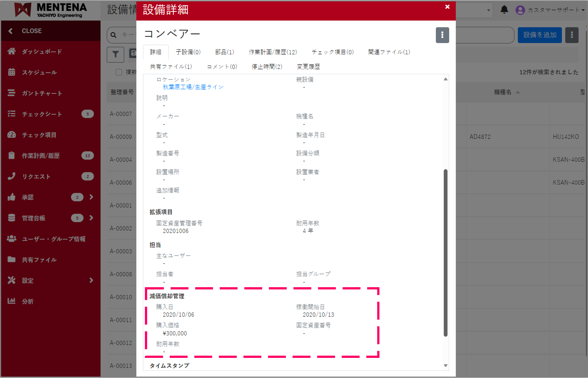Click the detail panel scrollbar down arrow

click(446, 365)
